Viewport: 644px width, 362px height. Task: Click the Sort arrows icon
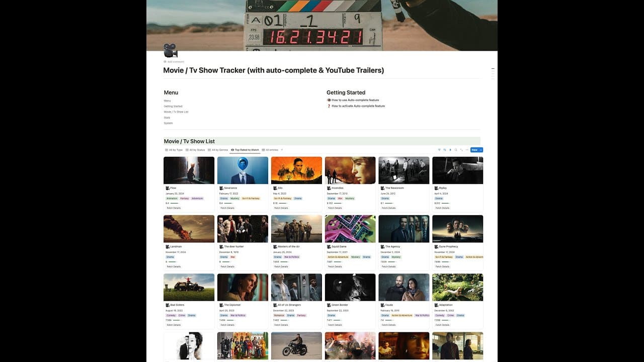(x=445, y=150)
